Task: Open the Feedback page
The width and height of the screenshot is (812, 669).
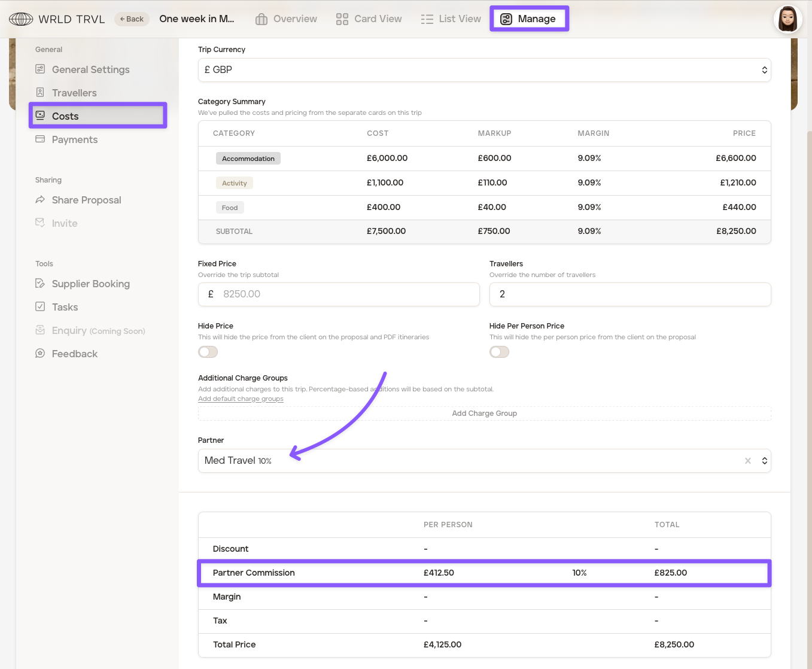Action: [74, 354]
